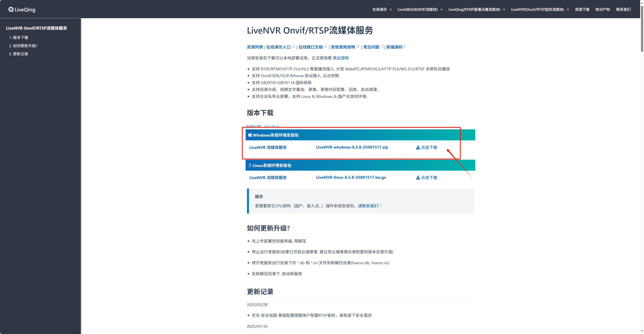Click bullet 先上传部署包到服务器, 再解压

279,241
